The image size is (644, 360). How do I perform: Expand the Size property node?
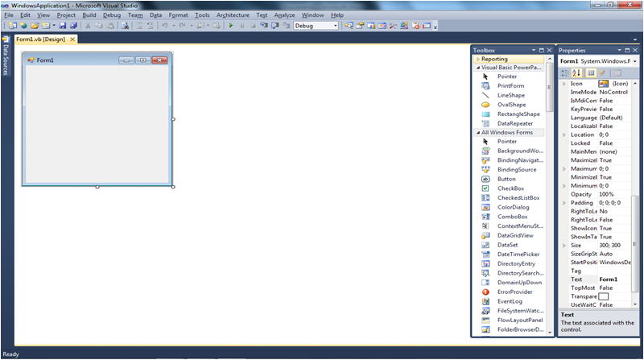564,246
